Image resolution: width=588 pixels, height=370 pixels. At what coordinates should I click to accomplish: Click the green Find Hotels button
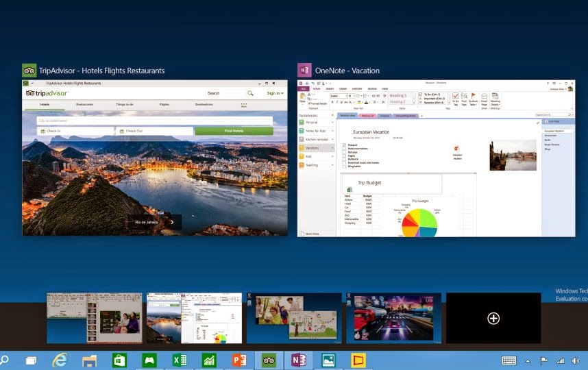point(234,131)
